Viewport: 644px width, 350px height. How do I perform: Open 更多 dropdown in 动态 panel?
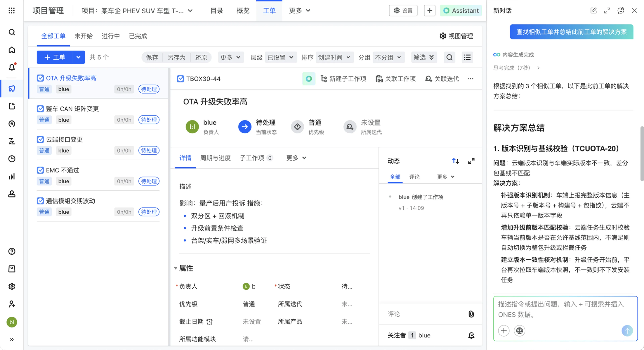point(446,177)
